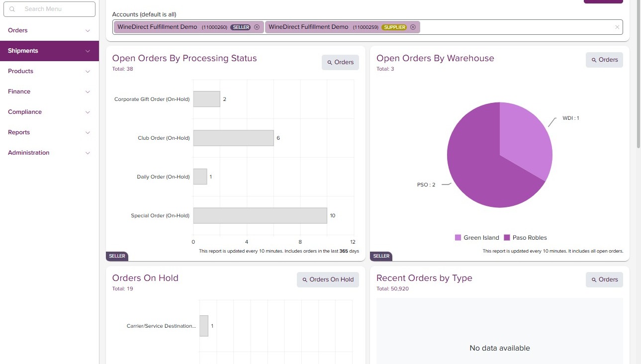Open the Shipments menu item
This screenshot has width=641, height=364.
(49, 51)
